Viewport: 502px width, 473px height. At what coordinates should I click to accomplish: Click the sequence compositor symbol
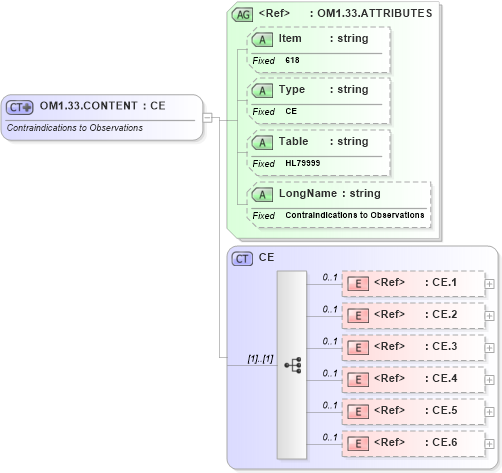293,365
